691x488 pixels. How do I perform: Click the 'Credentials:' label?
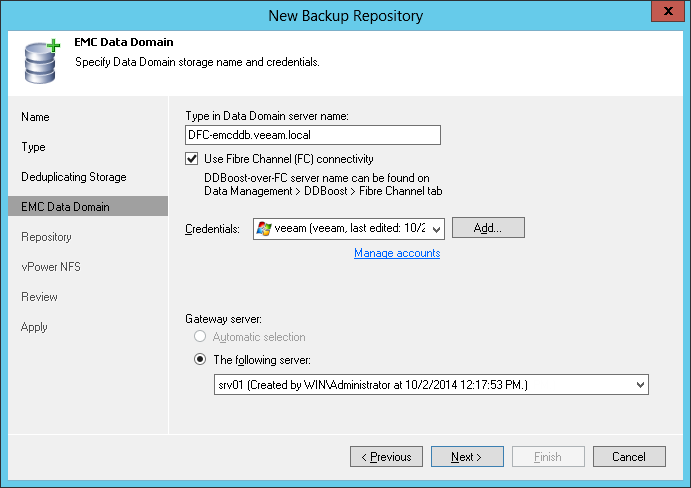click(212, 229)
